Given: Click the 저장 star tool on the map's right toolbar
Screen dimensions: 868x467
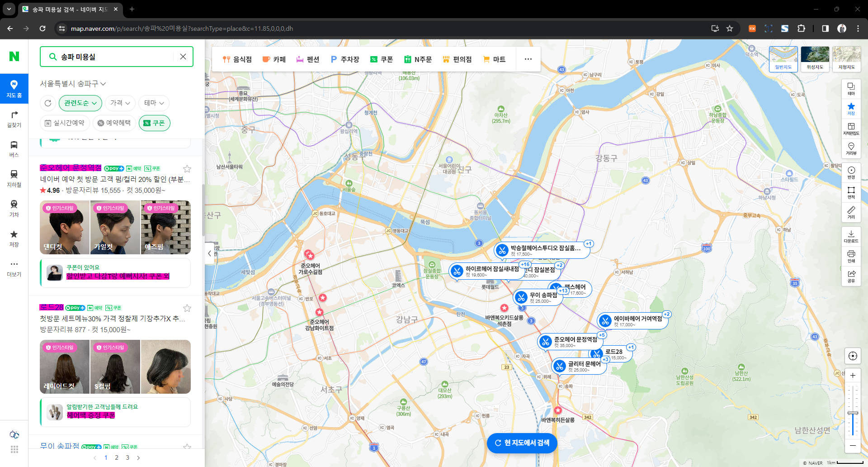Looking at the screenshot, I should click(x=851, y=109).
